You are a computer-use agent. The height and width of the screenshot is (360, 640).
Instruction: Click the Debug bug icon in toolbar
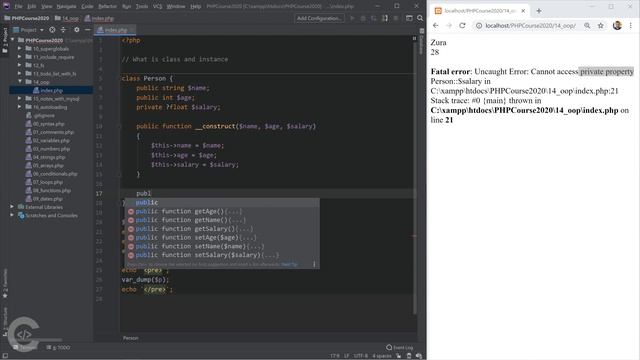click(x=363, y=18)
